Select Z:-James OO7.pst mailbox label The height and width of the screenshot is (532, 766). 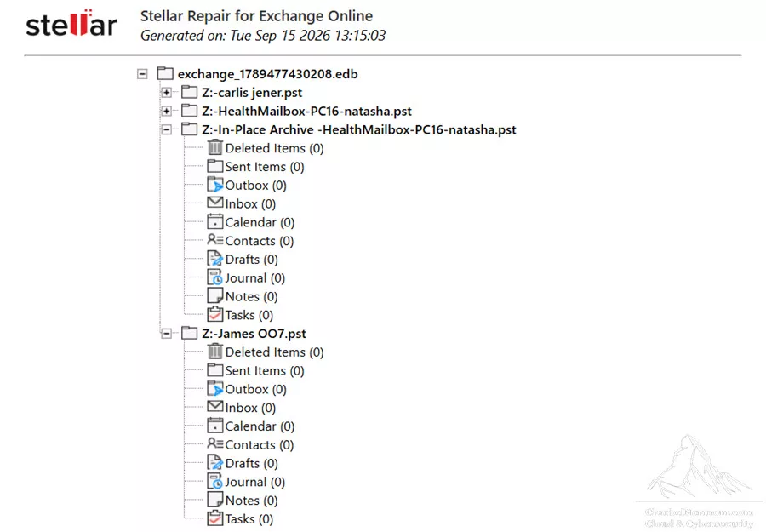coord(254,334)
